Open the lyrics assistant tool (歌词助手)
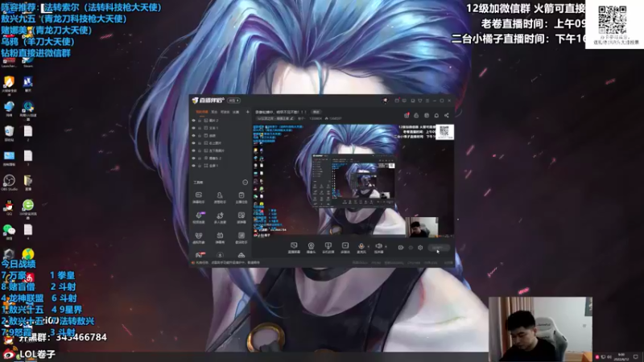Screen dimensions: 644x362 [x=241, y=237]
